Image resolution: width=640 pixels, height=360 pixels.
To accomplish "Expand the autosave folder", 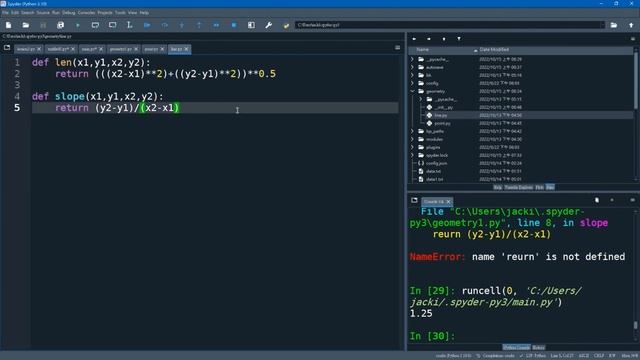I will coord(412,67).
